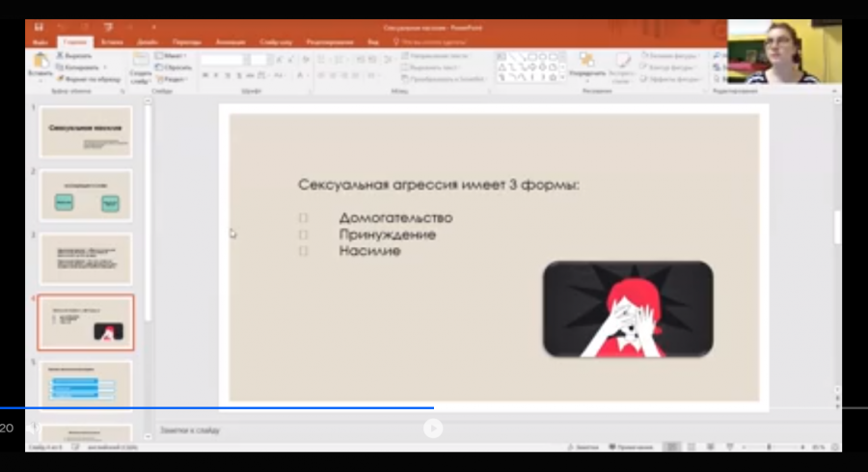Click the zoom slider in status bar
The image size is (868, 472).
tap(773, 447)
